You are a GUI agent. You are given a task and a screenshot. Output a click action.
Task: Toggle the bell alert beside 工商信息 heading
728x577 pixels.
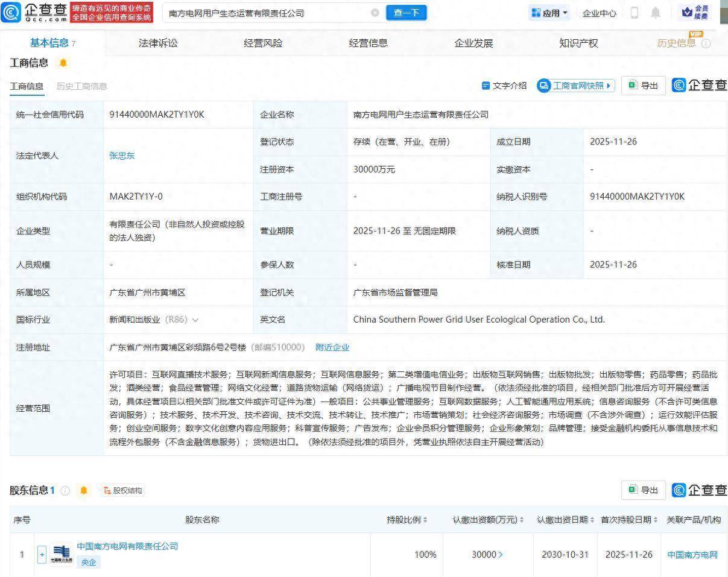pos(63,62)
